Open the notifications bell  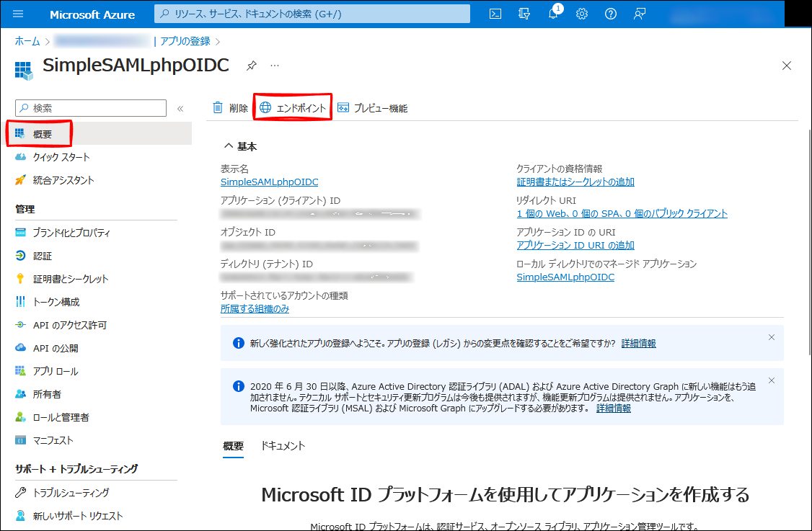point(553,14)
